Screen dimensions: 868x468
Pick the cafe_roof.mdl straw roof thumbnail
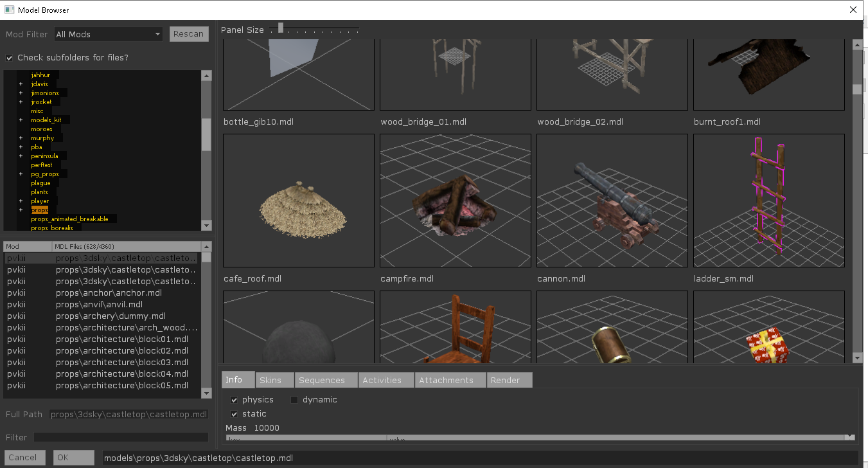point(299,201)
